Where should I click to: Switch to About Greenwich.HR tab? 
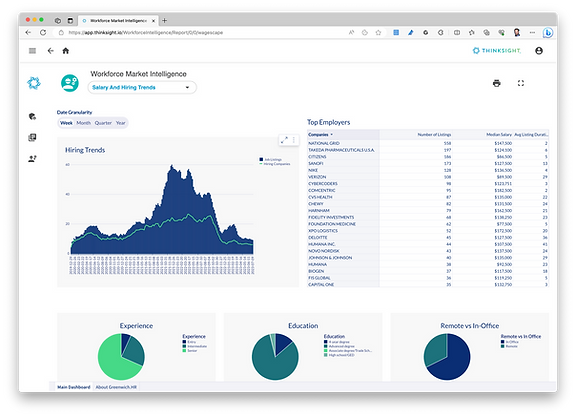116,387
